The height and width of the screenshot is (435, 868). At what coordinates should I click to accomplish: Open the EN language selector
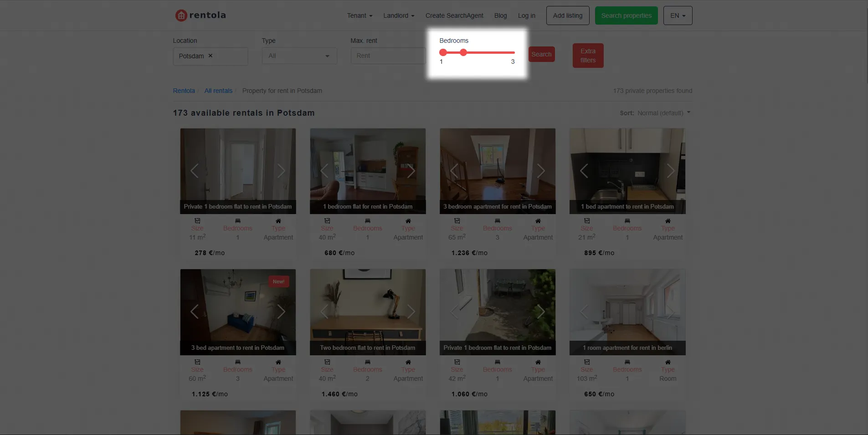point(678,15)
